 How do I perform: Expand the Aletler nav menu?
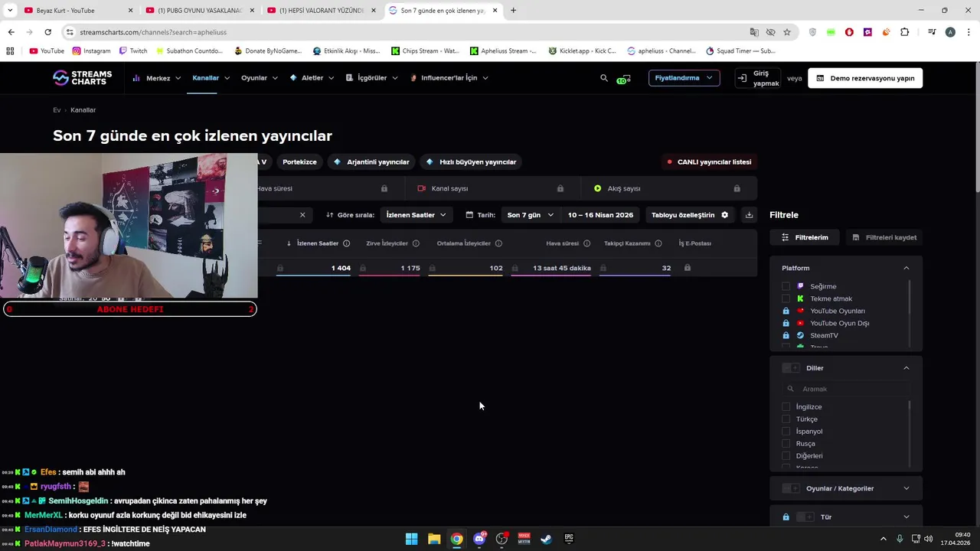[311, 78]
